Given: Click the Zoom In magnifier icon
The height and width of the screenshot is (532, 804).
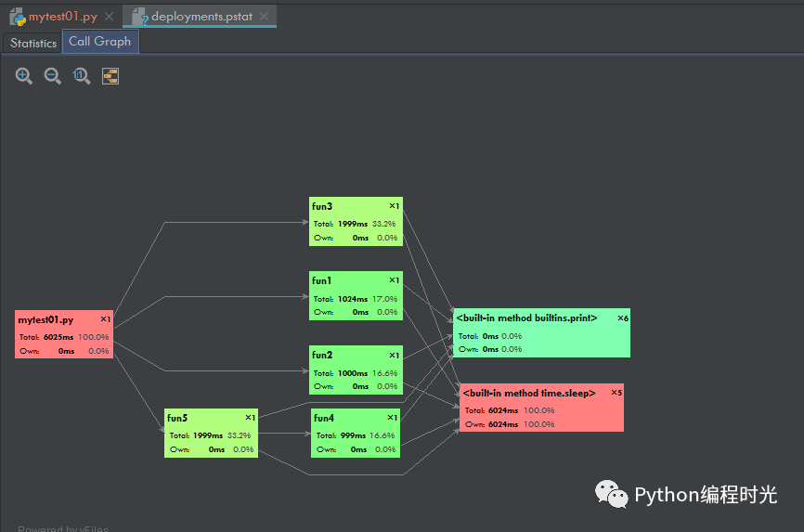Looking at the screenshot, I should [24, 76].
